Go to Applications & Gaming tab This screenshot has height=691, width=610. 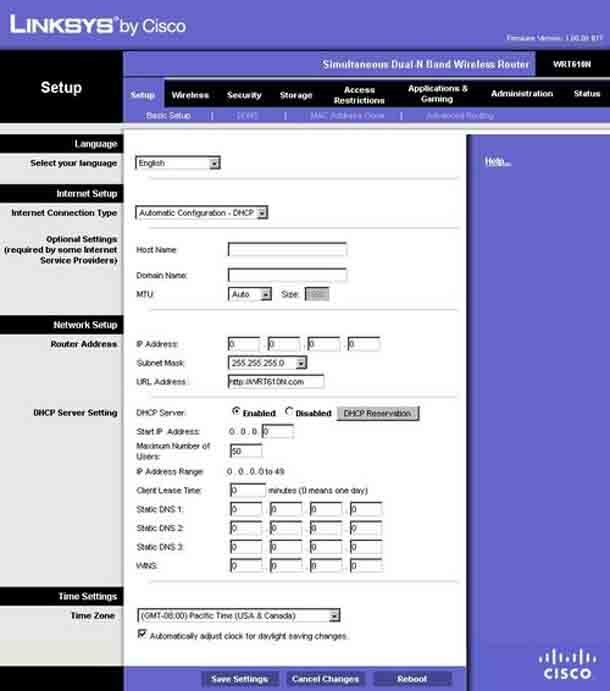click(x=437, y=94)
